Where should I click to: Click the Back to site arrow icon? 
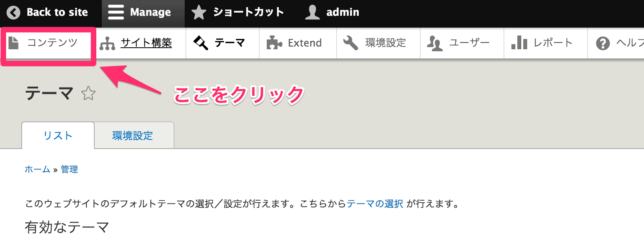pyautogui.click(x=13, y=13)
